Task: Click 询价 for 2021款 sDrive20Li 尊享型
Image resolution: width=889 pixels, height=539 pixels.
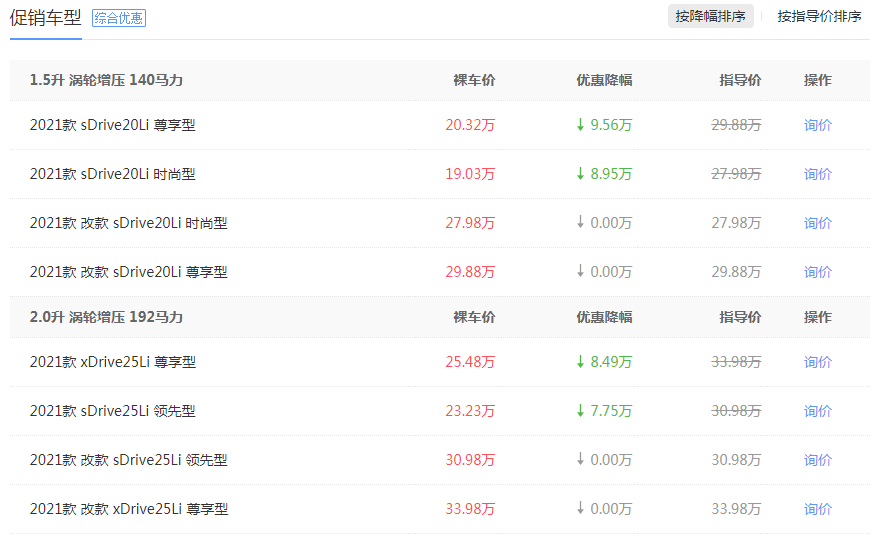Action: 818,125
